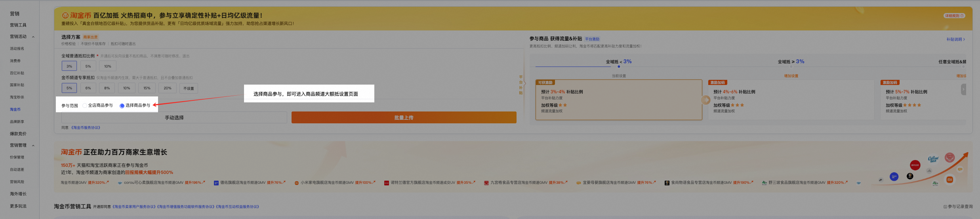Image resolution: width=980 pixels, height=219 pixels.
Task: Set 金币频道专享抵扣 to 8%
Action: tap(107, 88)
